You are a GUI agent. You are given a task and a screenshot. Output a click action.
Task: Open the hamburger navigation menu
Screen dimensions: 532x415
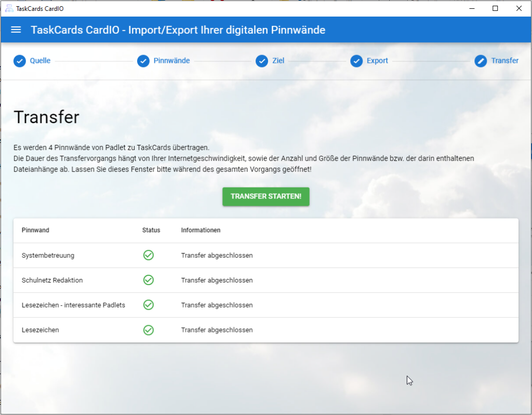(16, 30)
